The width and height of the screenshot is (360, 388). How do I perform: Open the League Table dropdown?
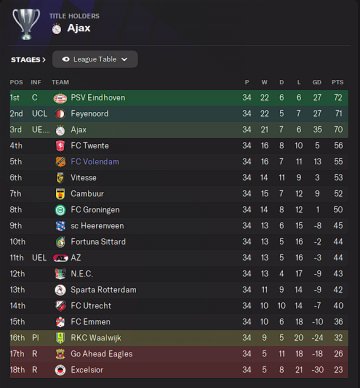95,59
